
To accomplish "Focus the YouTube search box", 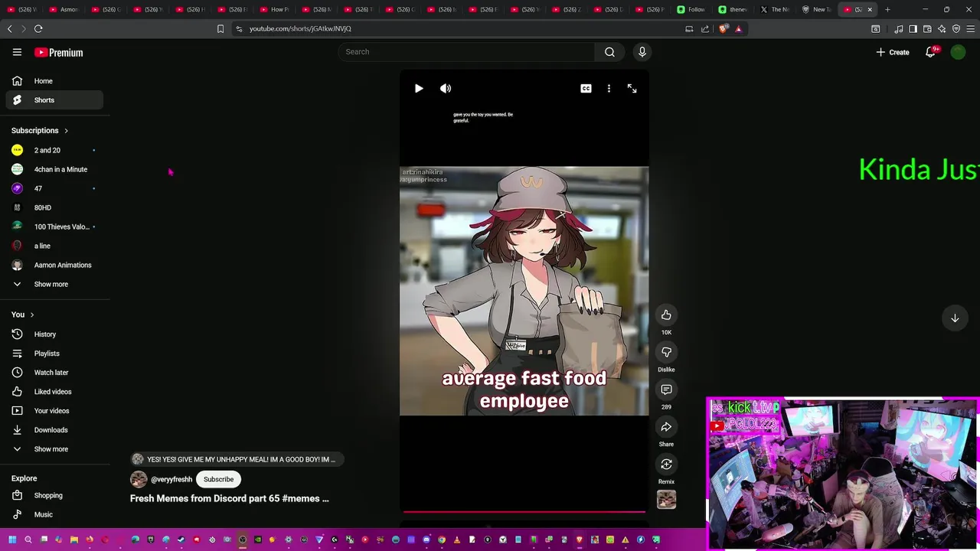I will 466,51.
